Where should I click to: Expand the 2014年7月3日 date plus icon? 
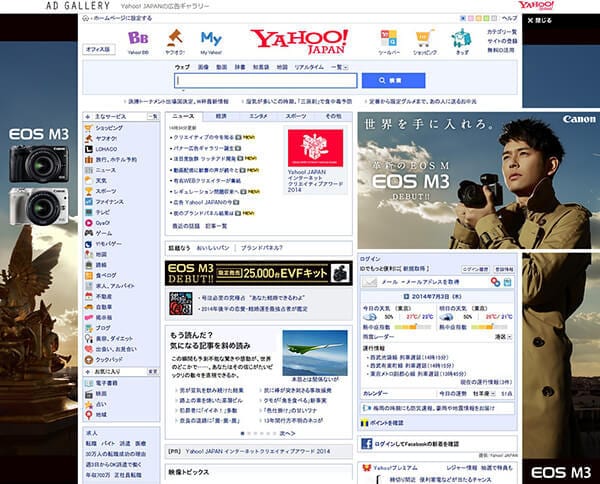pos(406,297)
